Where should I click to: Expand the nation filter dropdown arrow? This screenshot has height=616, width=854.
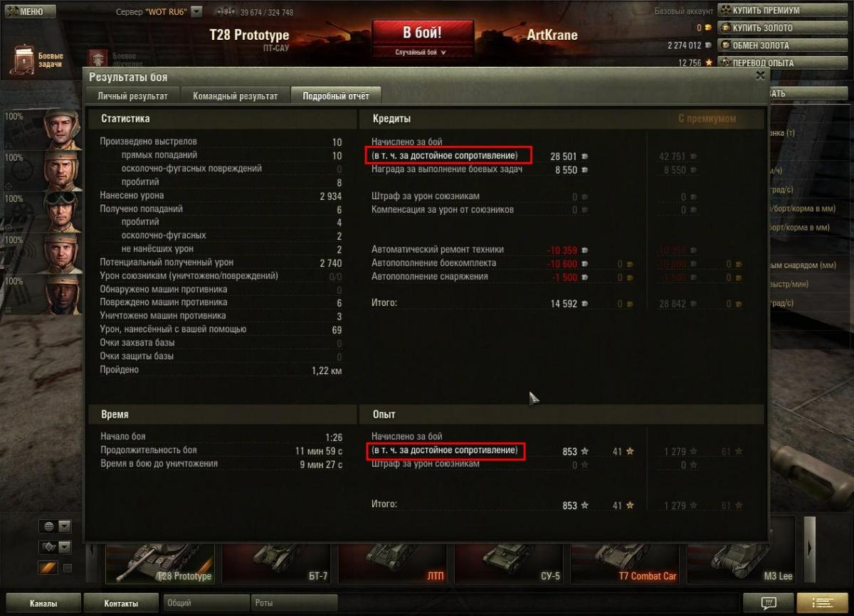65,526
